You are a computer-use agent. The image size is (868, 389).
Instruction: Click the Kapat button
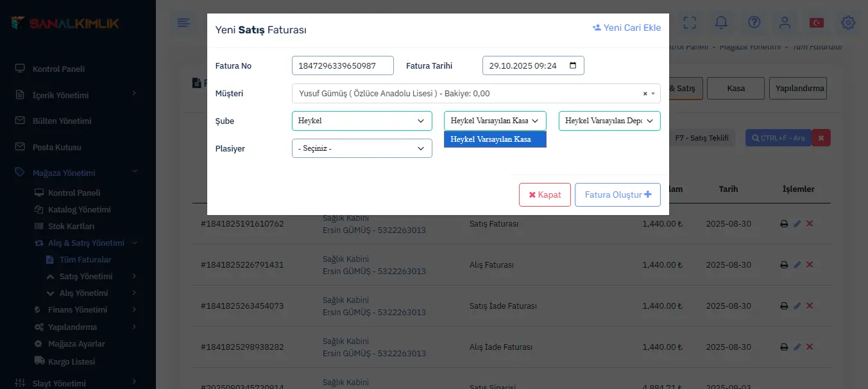[x=545, y=195]
